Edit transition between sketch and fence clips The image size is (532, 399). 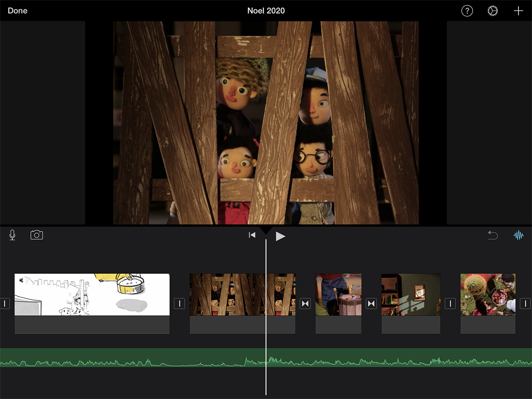(x=179, y=304)
